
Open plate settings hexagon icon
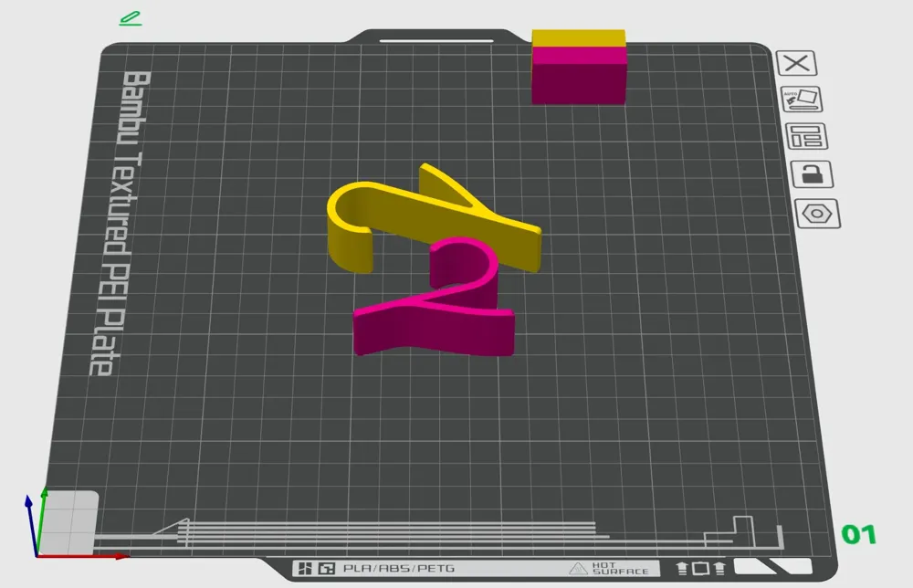pos(817,214)
